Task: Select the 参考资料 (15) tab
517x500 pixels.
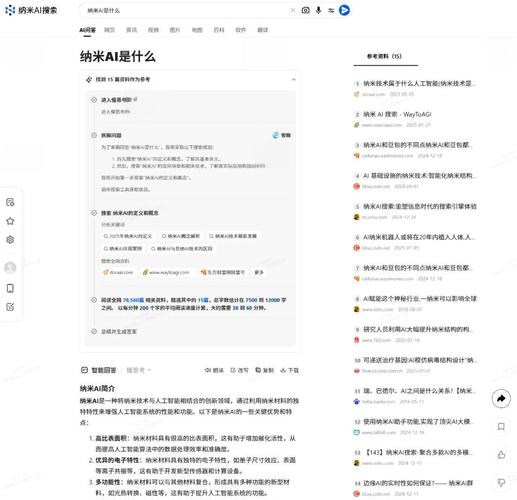Action: 384,56
